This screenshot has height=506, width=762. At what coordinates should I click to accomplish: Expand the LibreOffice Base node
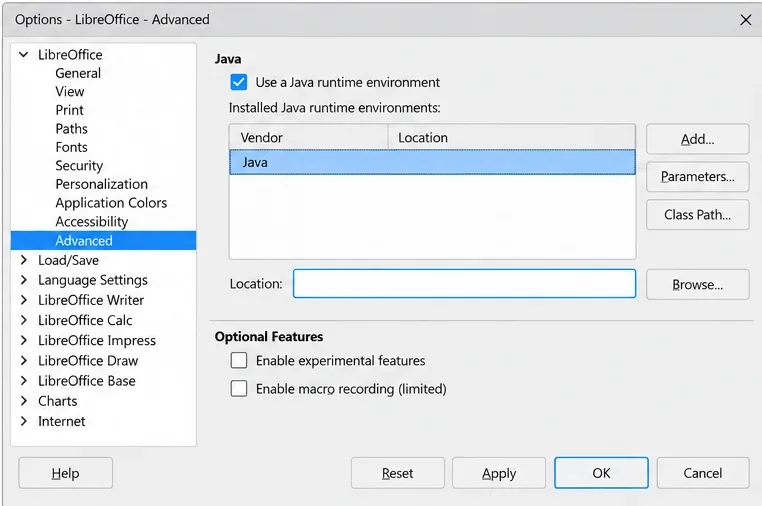click(x=23, y=381)
